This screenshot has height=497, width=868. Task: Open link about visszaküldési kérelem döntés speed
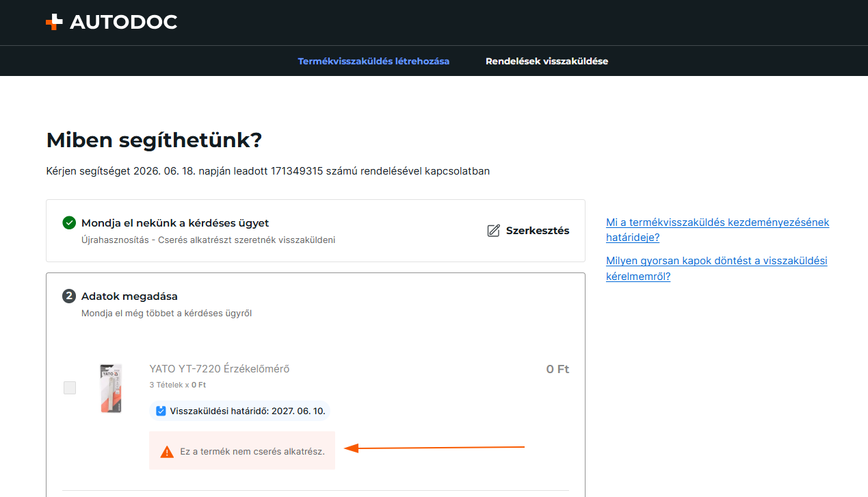(x=717, y=268)
